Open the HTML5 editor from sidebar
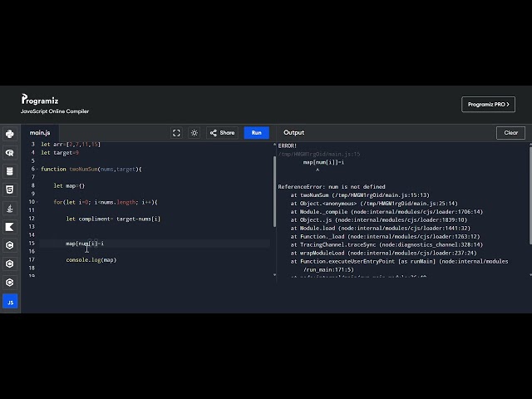 point(10,190)
